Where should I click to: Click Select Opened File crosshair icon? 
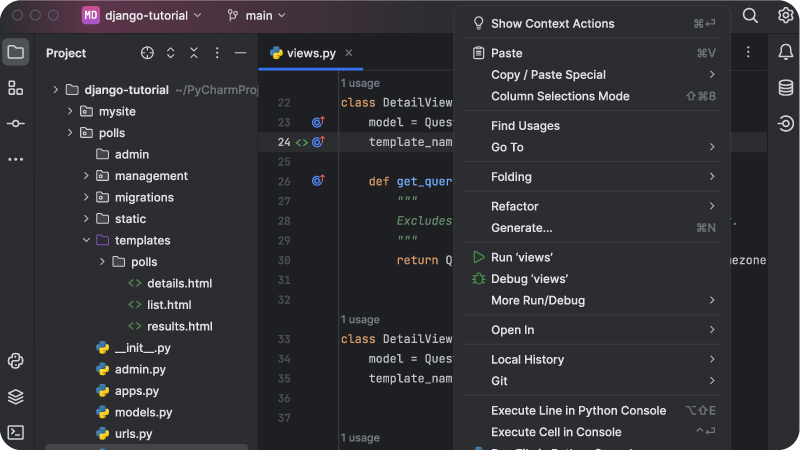pyautogui.click(x=147, y=53)
